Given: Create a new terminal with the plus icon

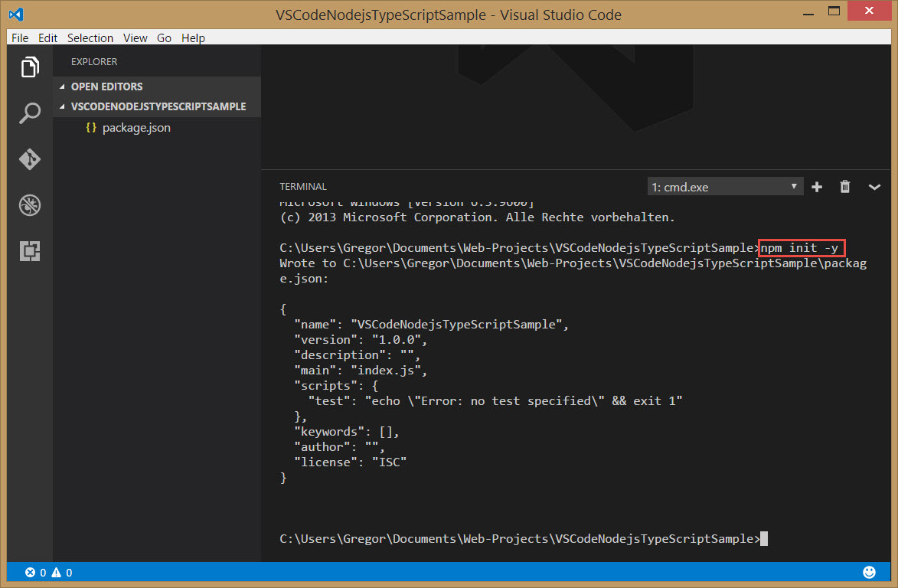Looking at the screenshot, I should coord(816,186).
